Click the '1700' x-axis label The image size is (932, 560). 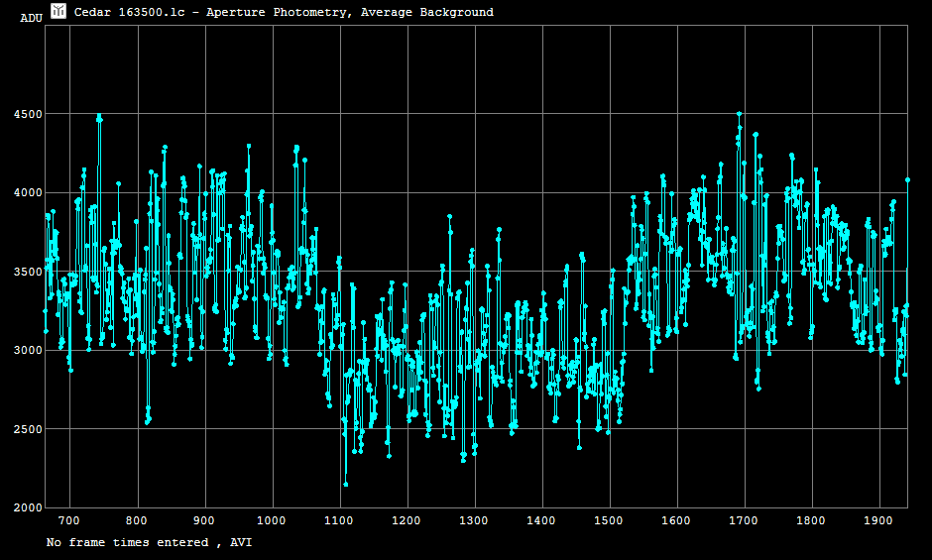click(744, 520)
